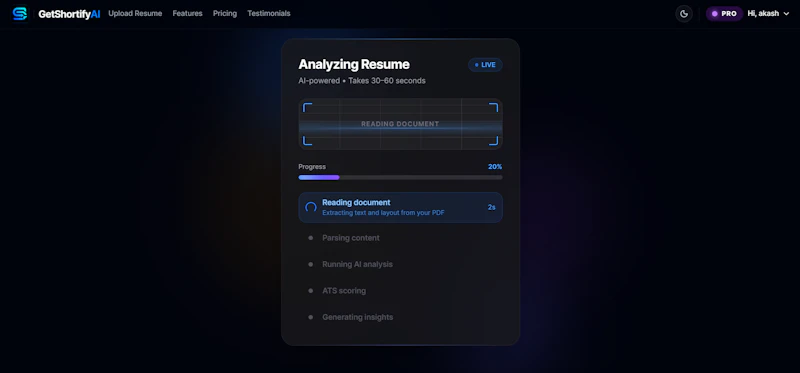Click the 'Takes 30–60 seconds' subtitle
This screenshot has width=800, height=373.
click(x=387, y=81)
